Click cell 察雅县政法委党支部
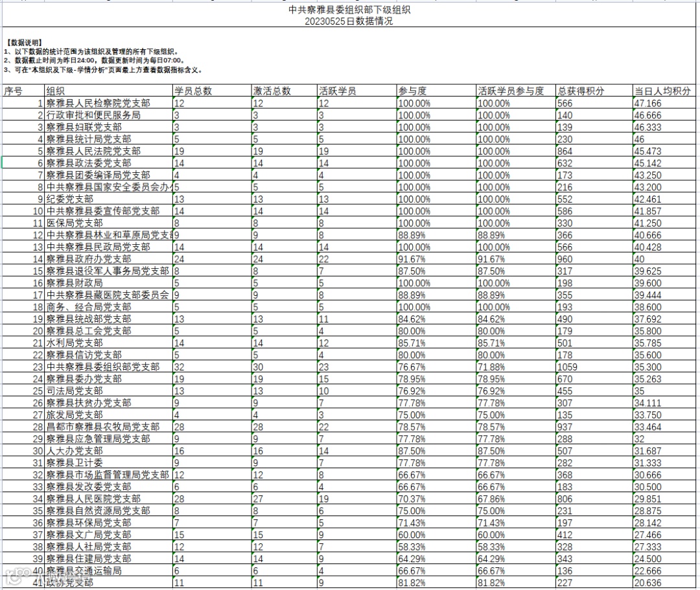The image size is (700, 590). pos(108,163)
